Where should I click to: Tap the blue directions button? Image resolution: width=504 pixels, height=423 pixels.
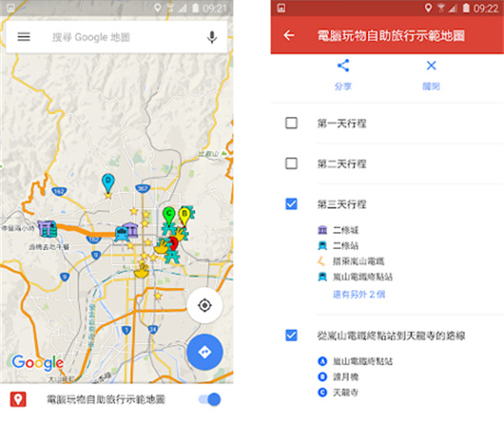[205, 352]
